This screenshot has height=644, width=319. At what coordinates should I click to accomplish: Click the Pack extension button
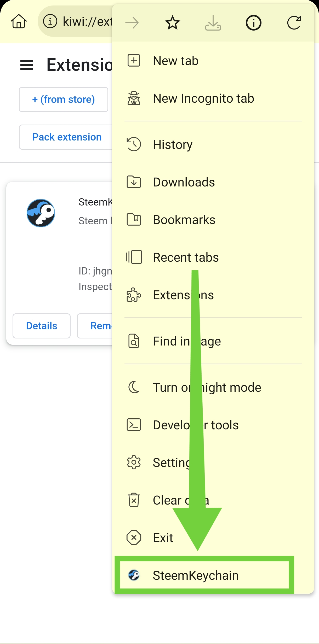[67, 137]
